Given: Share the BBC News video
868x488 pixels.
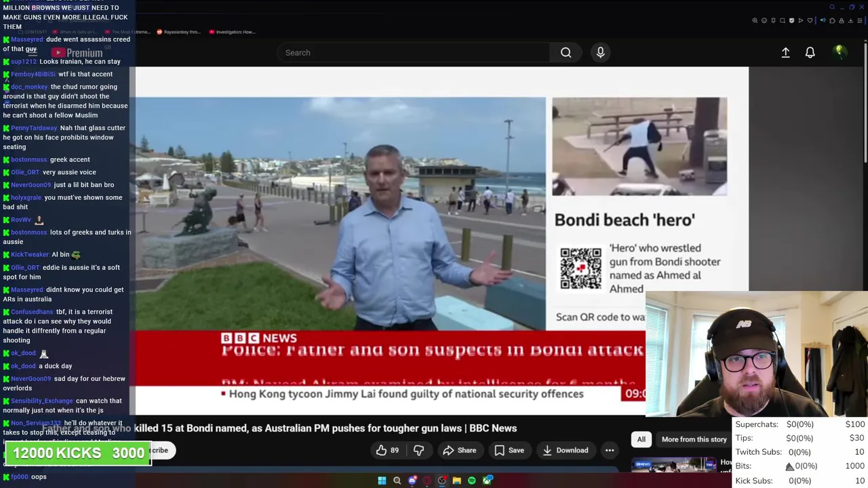Looking at the screenshot, I should point(459,450).
